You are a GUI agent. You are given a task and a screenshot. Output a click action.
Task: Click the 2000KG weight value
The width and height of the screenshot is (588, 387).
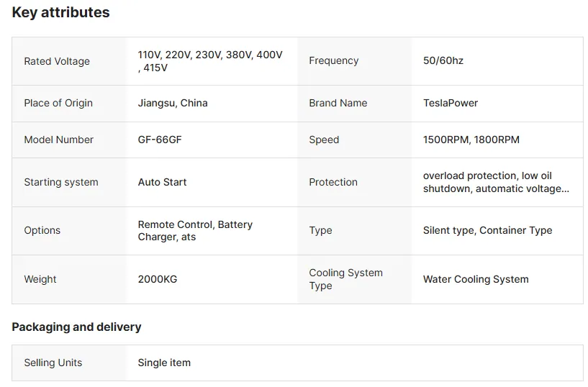pyautogui.click(x=157, y=279)
